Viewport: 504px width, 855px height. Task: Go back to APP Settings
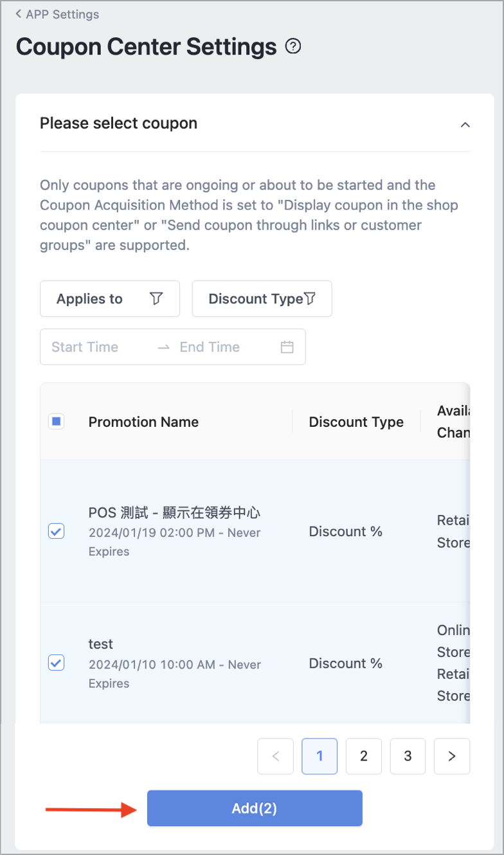(x=57, y=14)
